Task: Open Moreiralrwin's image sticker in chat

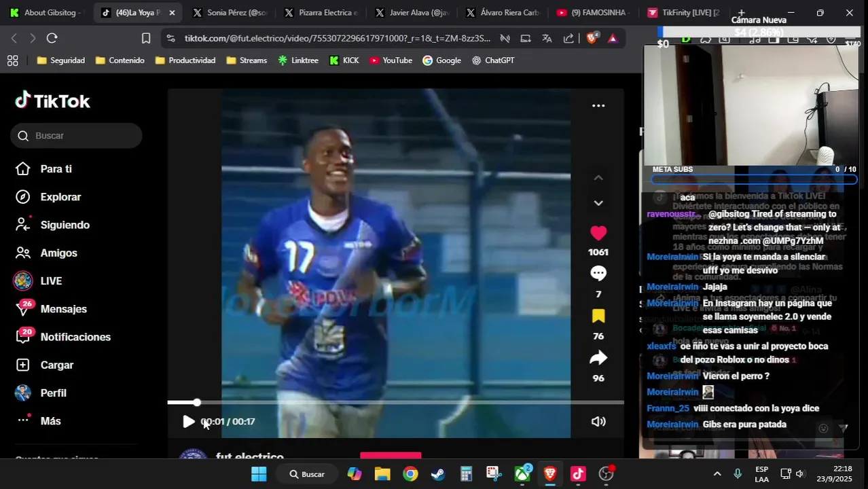Action: 708,392
